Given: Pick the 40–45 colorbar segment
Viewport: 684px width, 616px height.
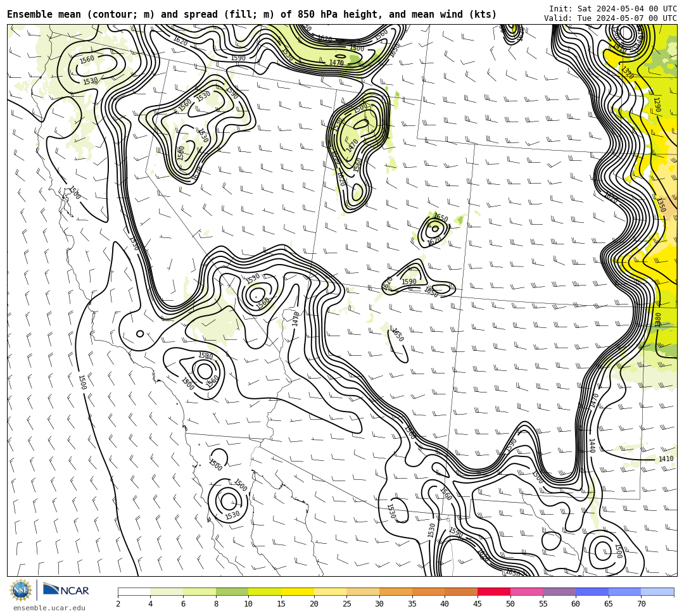Looking at the screenshot, I should (461, 591).
